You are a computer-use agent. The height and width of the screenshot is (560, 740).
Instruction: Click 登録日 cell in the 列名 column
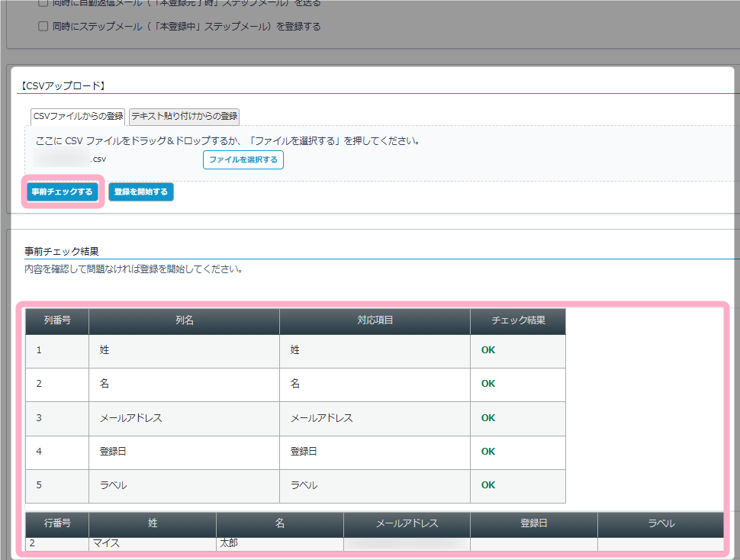[x=113, y=452]
